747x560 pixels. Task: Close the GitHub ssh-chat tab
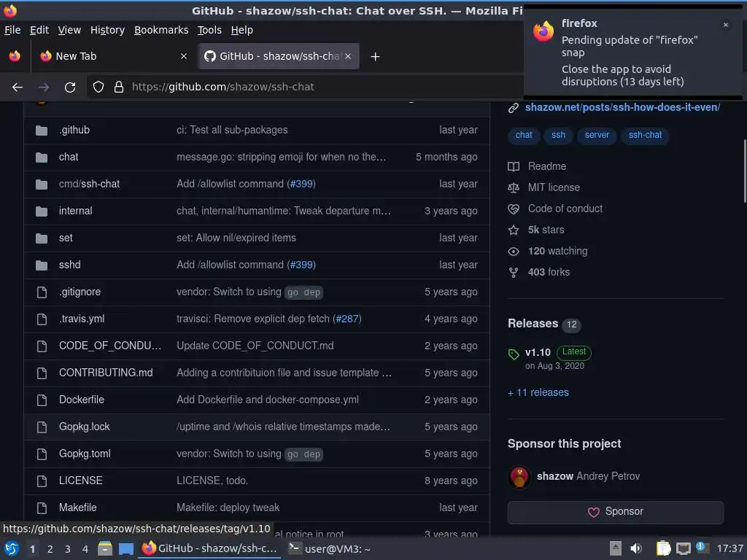tap(348, 56)
